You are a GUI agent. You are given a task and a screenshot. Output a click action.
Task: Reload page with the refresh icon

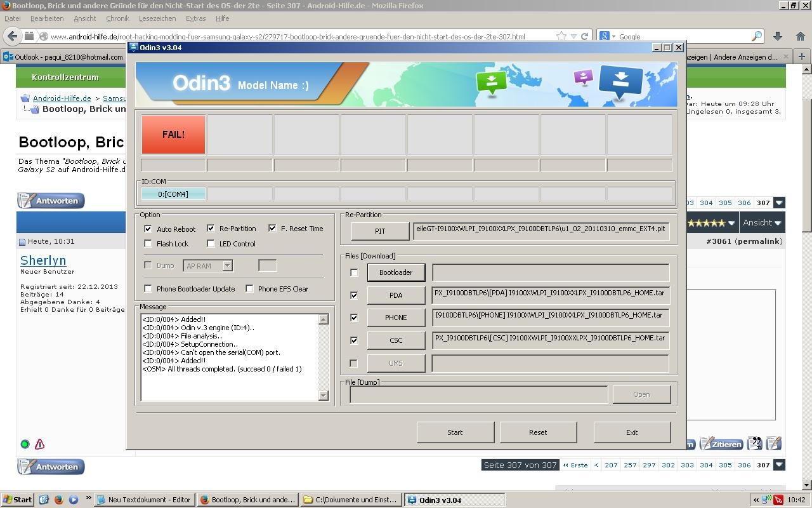(x=584, y=36)
